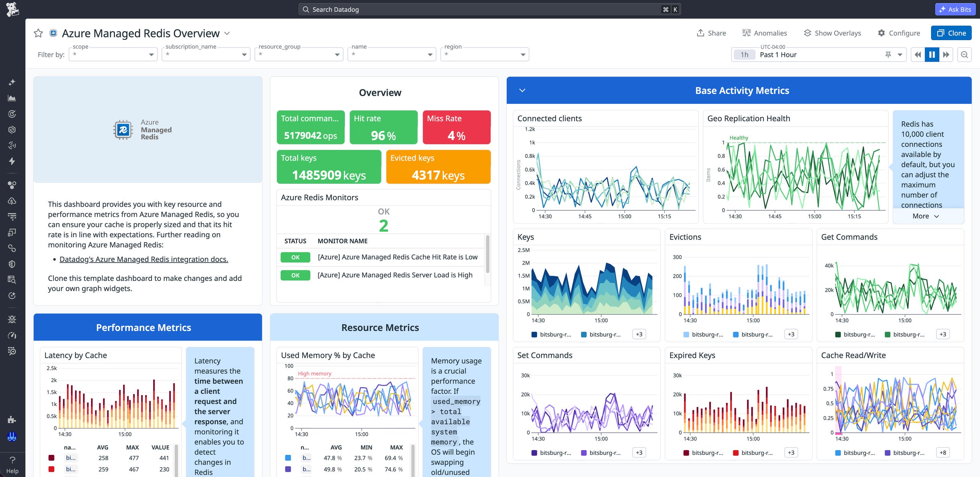Click the Datadog logo icon
Image resolution: width=980 pixels, height=477 pixels.
click(x=12, y=9)
